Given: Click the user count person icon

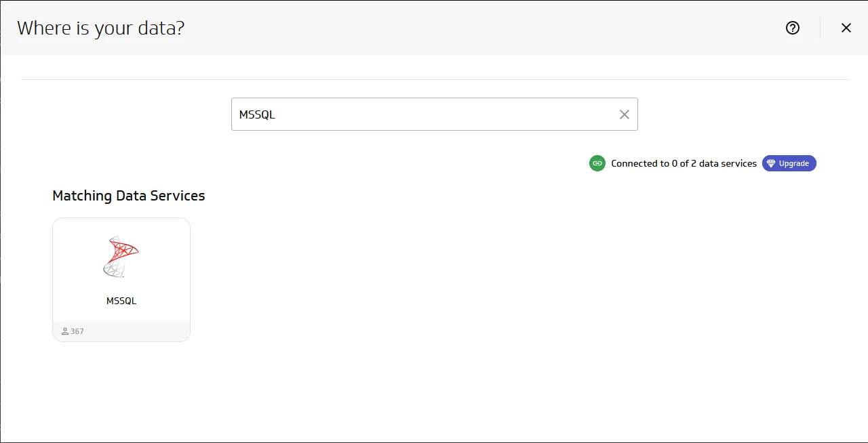Looking at the screenshot, I should point(65,331).
